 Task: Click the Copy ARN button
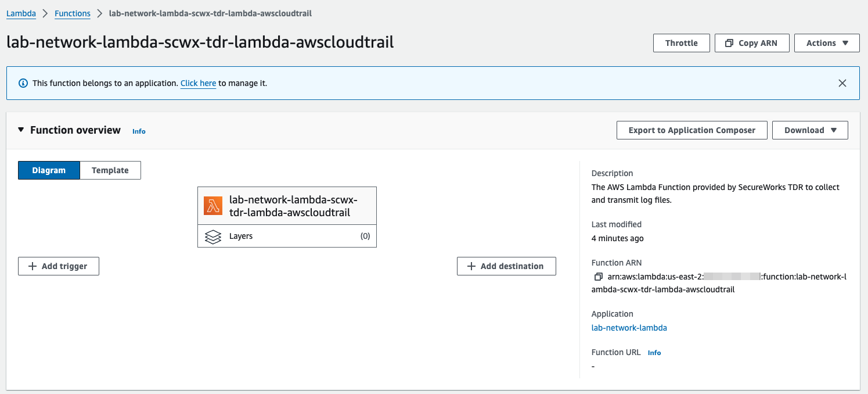pyautogui.click(x=752, y=43)
